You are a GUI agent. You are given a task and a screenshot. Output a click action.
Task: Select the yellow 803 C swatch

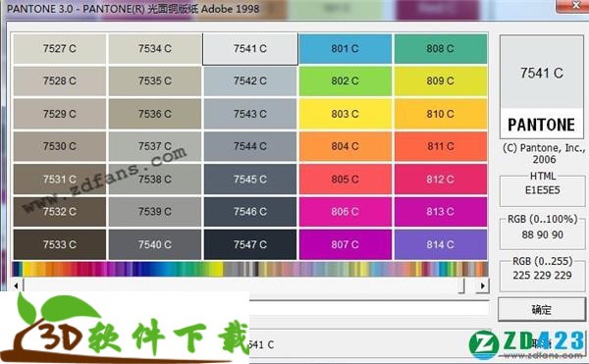[x=346, y=114]
